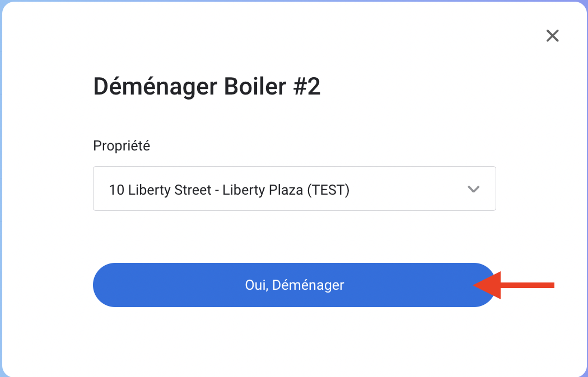Click the Déménager Boiler #2 heading
Viewport: 588px width, 377px height.
point(207,87)
